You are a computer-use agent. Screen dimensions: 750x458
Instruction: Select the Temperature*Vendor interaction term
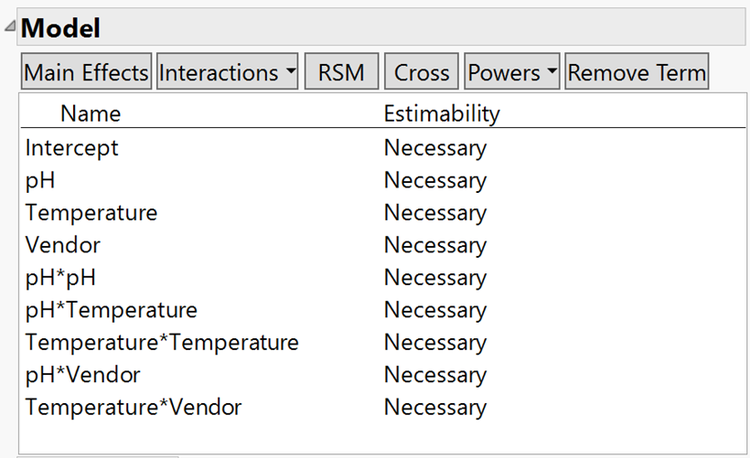[x=133, y=407]
